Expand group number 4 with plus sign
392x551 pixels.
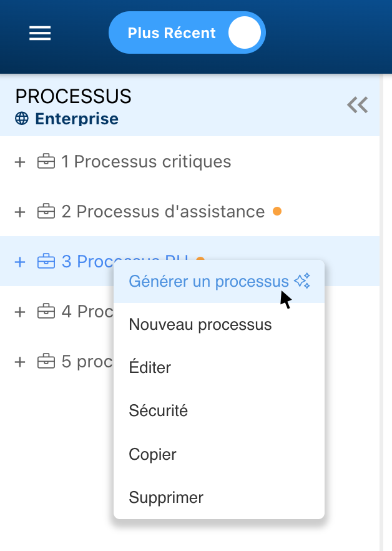[20, 312]
